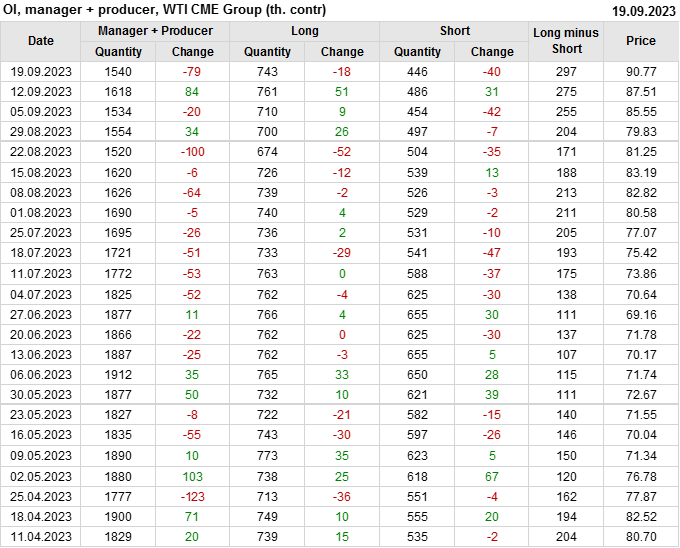The width and height of the screenshot is (680, 548).
Task: Click the Date column header
Action: tap(41, 41)
